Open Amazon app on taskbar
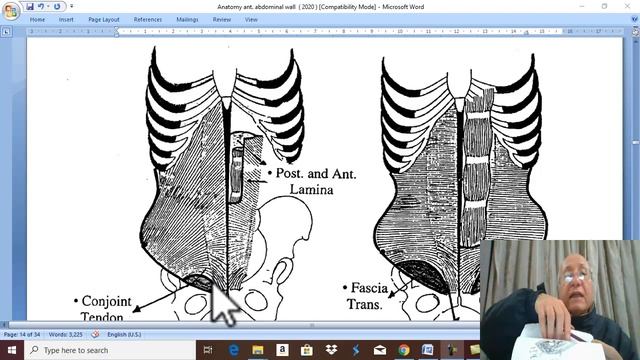Viewport: 640px width, 360px height. pos(282,350)
